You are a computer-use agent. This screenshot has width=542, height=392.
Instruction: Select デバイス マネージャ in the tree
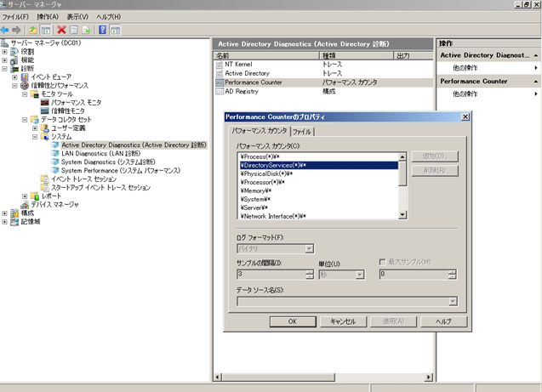tap(54, 204)
